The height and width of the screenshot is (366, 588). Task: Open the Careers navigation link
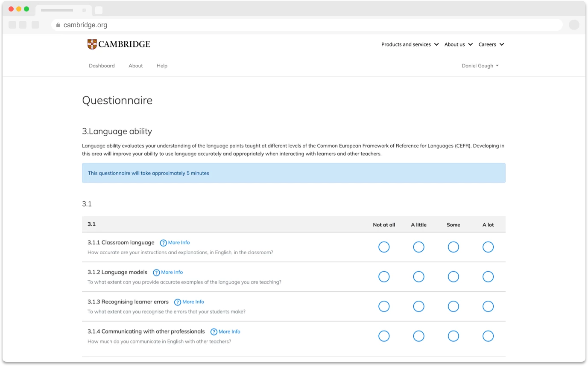click(488, 44)
